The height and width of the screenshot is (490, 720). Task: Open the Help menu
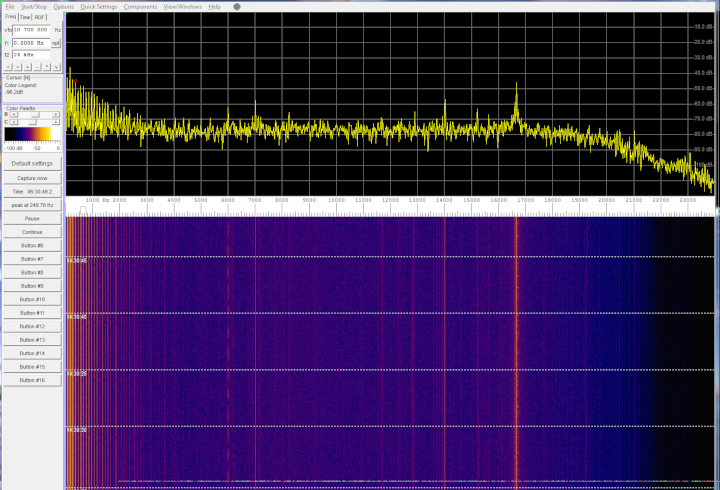pos(214,7)
